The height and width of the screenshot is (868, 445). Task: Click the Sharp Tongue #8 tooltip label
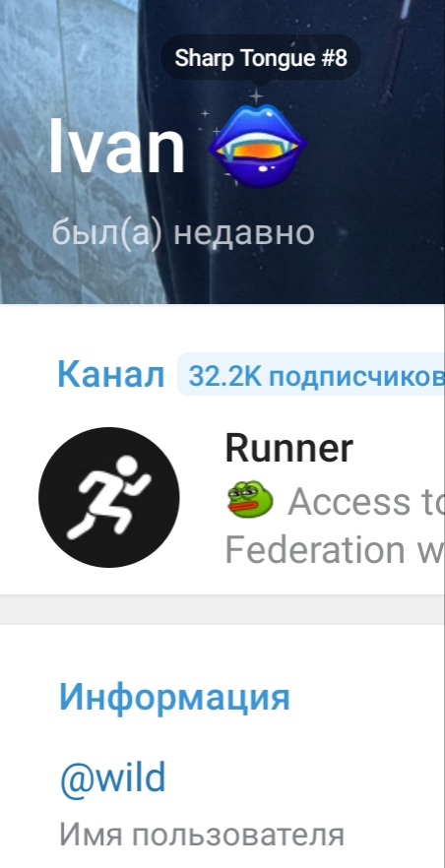click(261, 57)
